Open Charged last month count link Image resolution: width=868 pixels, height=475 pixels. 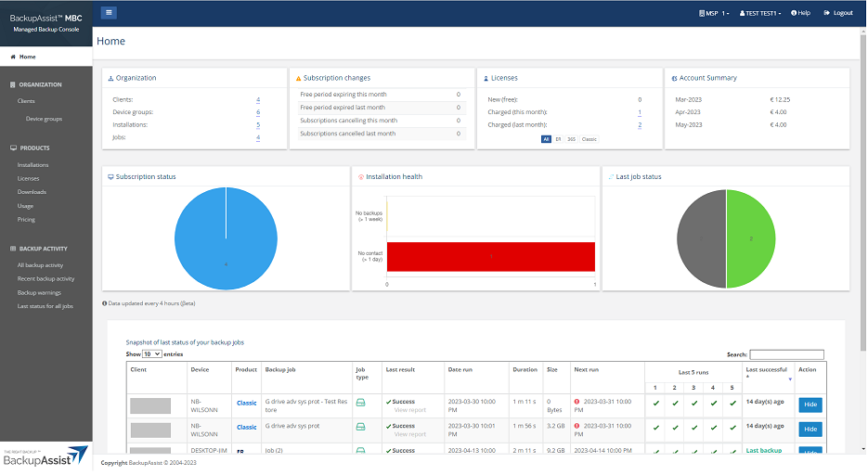click(x=640, y=125)
